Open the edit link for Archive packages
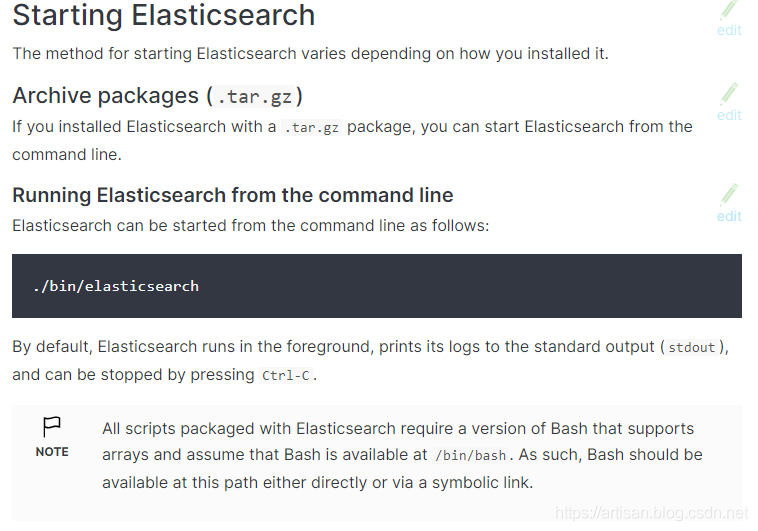Viewport: 758px width, 531px height. click(x=729, y=115)
